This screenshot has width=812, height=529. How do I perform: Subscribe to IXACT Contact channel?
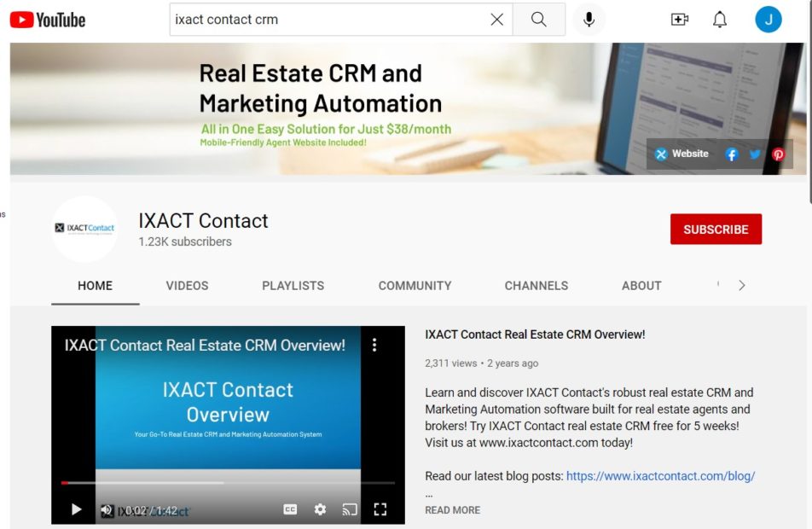click(716, 230)
